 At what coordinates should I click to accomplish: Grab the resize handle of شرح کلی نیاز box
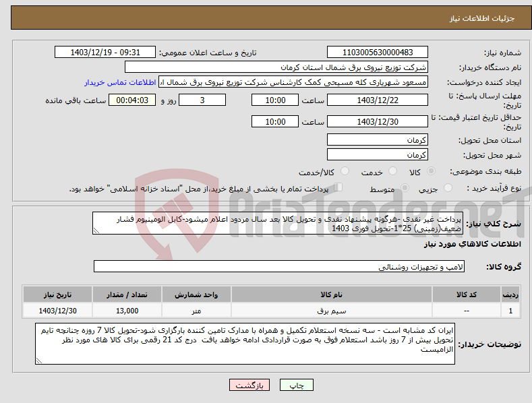click(x=96, y=230)
